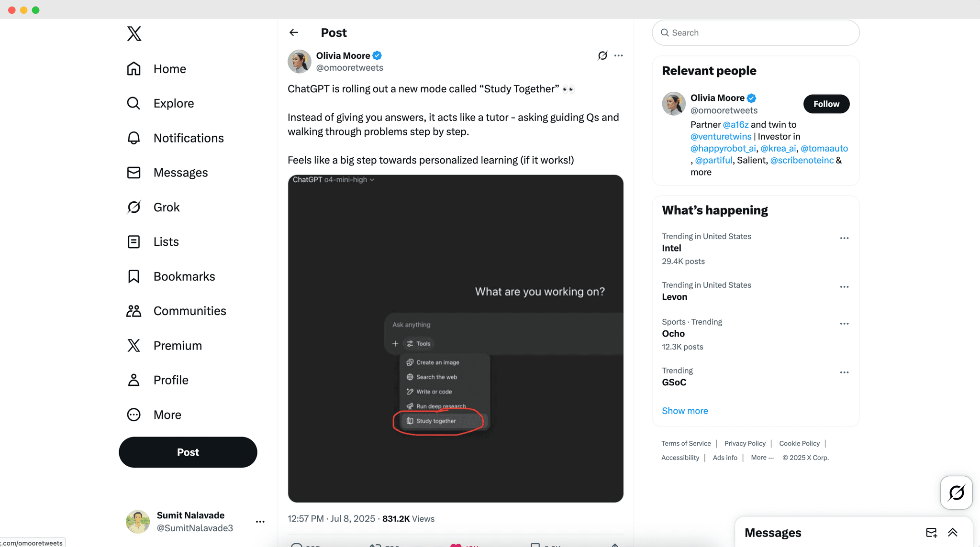Unlike Olivia Moore's post via the heart
This screenshot has height=547, width=980.
click(x=457, y=545)
